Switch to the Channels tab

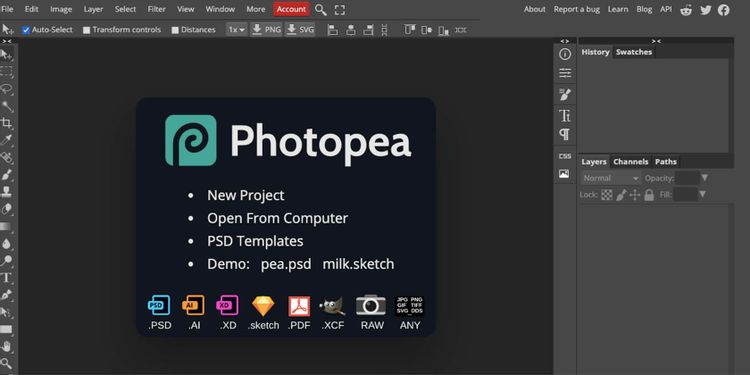631,162
